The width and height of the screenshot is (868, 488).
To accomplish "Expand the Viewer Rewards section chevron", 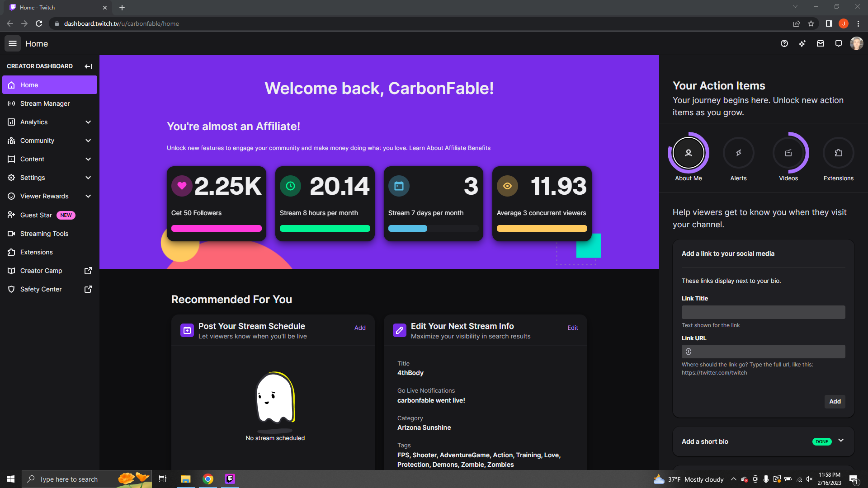I will (x=88, y=196).
